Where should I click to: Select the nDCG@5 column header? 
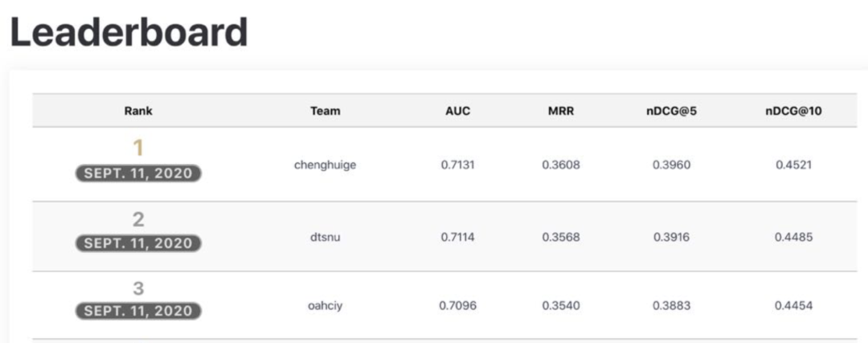click(x=671, y=111)
